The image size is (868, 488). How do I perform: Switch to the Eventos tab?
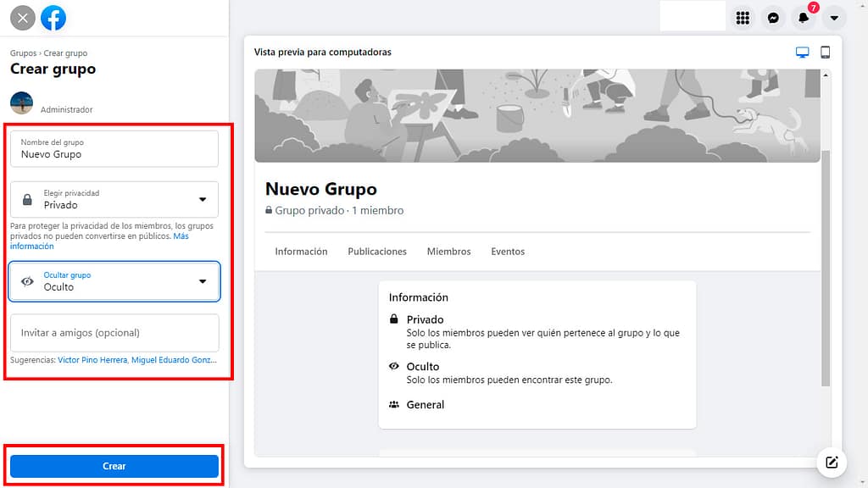508,252
